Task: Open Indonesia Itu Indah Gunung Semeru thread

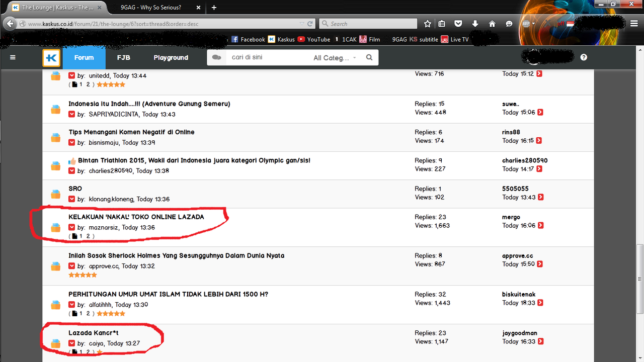Action: [x=149, y=104]
